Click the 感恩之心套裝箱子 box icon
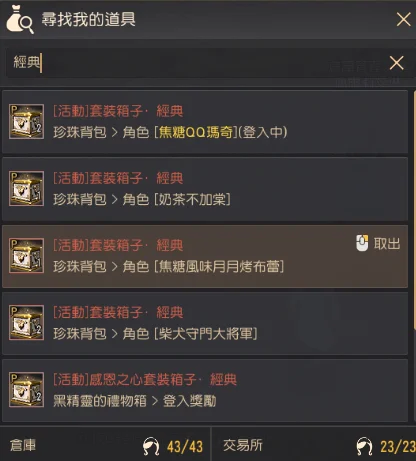The image size is (416, 461). 26,390
